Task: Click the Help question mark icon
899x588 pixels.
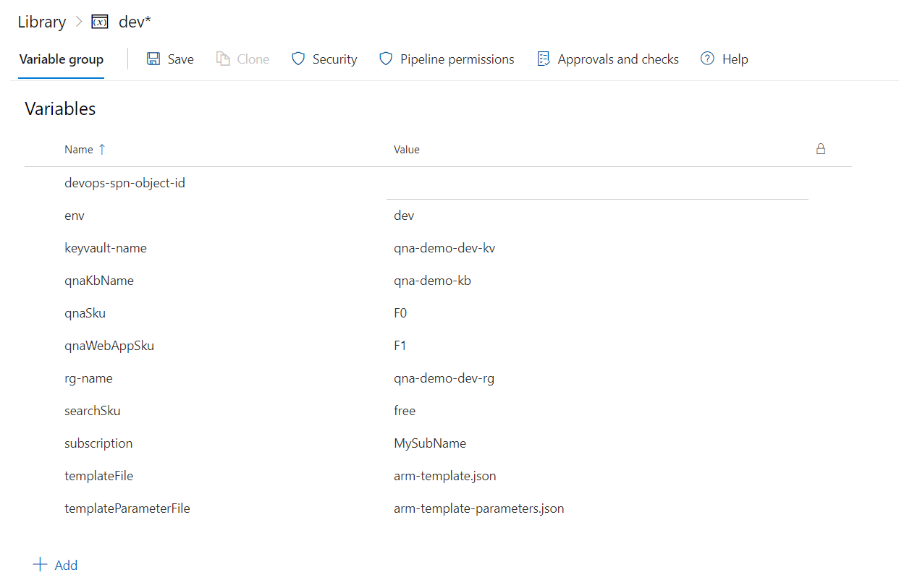Action: (707, 59)
